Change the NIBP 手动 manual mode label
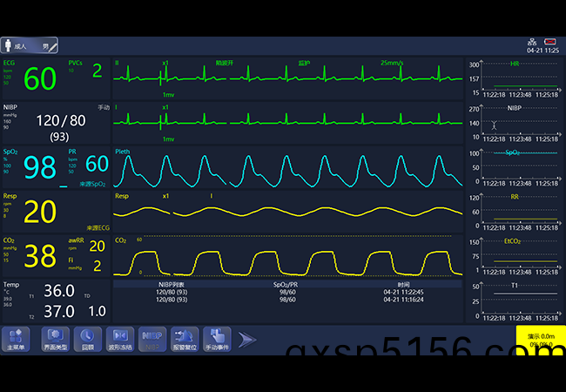This screenshot has height=392, width=566. point(104,107)
